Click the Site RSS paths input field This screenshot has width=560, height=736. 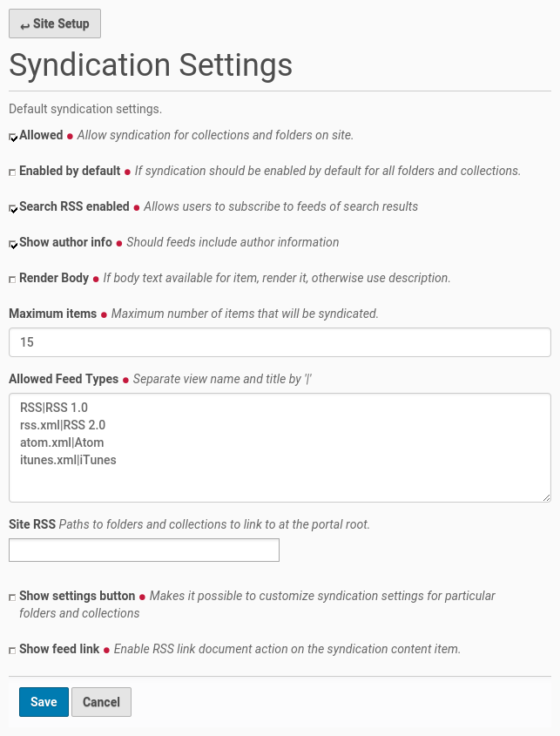coord(144,550)
